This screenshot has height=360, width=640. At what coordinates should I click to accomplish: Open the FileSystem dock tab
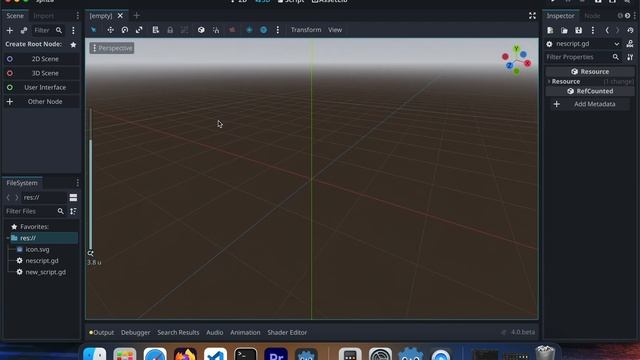click(22, 183)
